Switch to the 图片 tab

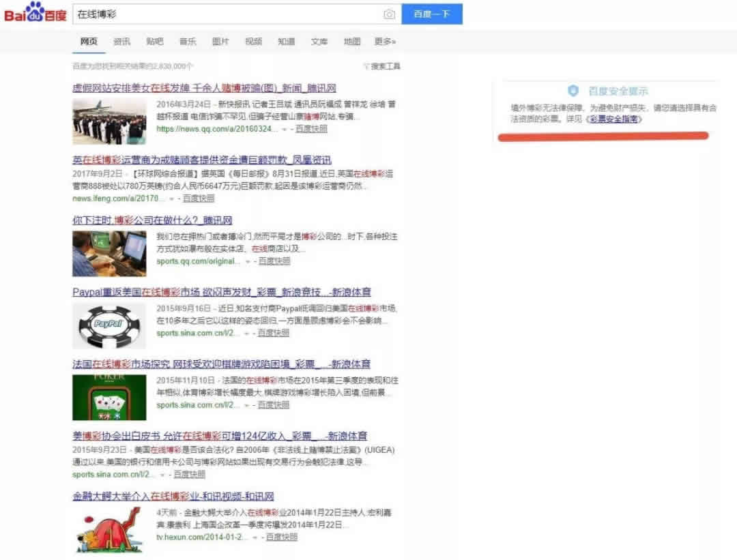pyautogui.click(x=220, y=42)
